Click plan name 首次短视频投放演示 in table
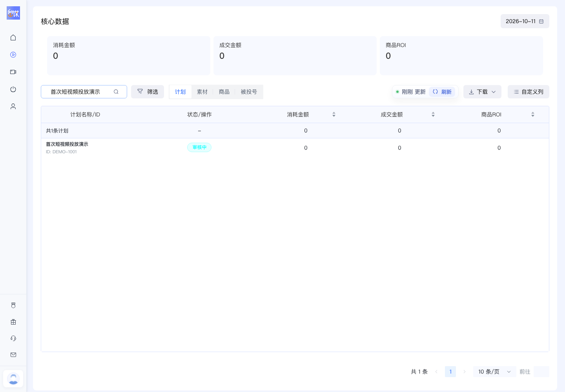565x392 pixels. pos(67,144)
